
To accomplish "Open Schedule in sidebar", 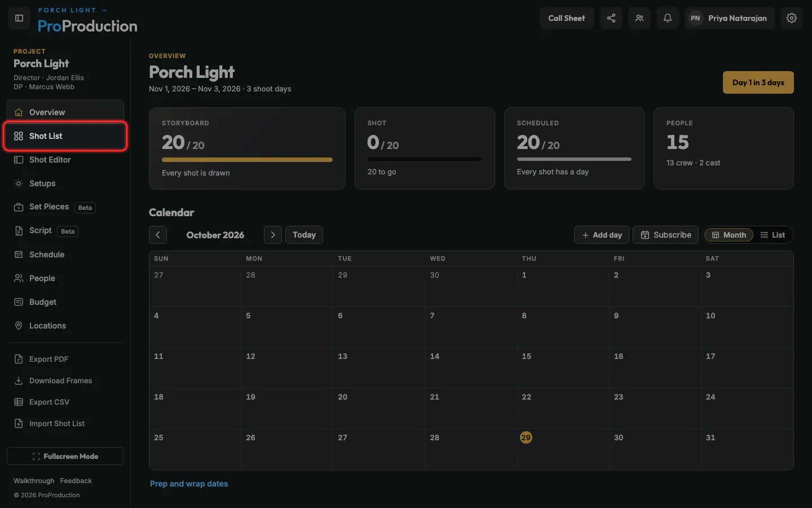I will coord(65,255).
